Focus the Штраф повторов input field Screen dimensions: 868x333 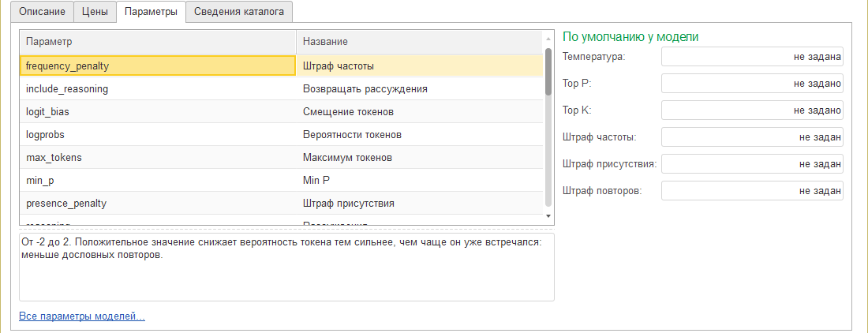click(x=752, y=191)
